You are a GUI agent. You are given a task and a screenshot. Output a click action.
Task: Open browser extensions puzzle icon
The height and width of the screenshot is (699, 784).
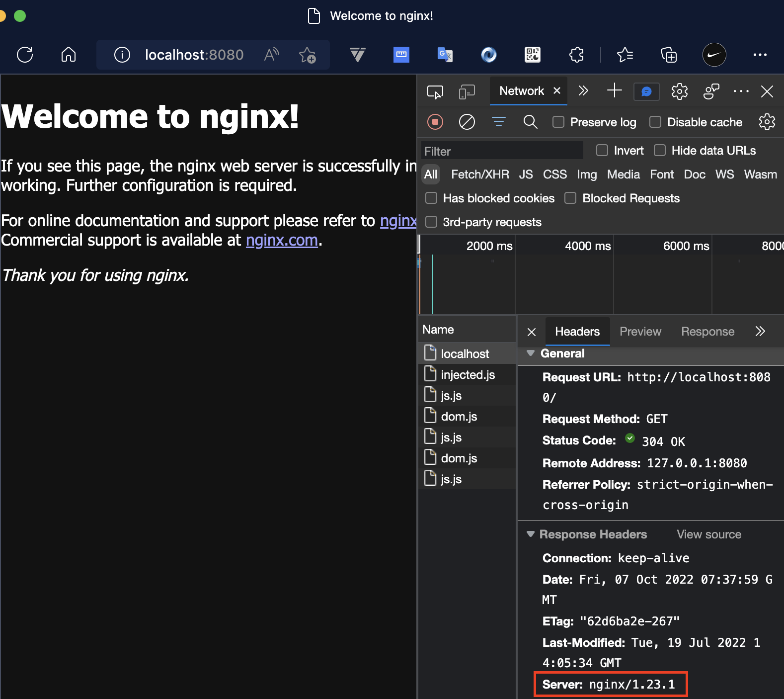pos(576,55)
